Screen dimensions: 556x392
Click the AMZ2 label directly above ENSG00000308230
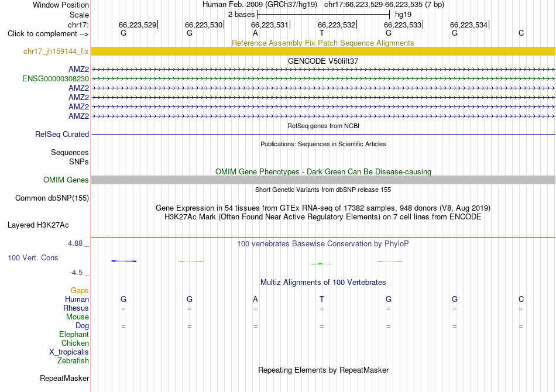pos(79,70)
